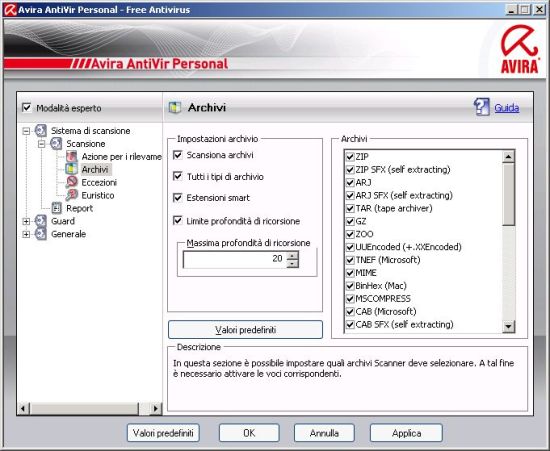Toggle the Modalità esperto checkbox
This screenshot has height=451, width=550.
click(27, 107)
